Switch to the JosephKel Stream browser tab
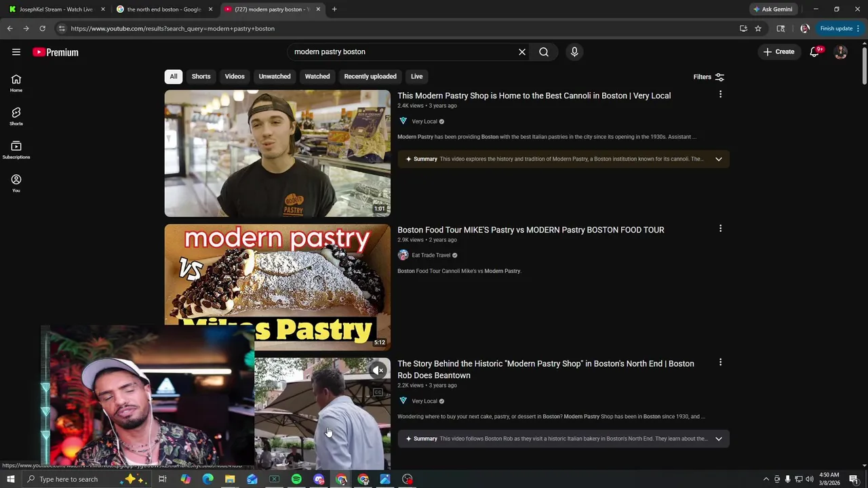 pos(56,9)
